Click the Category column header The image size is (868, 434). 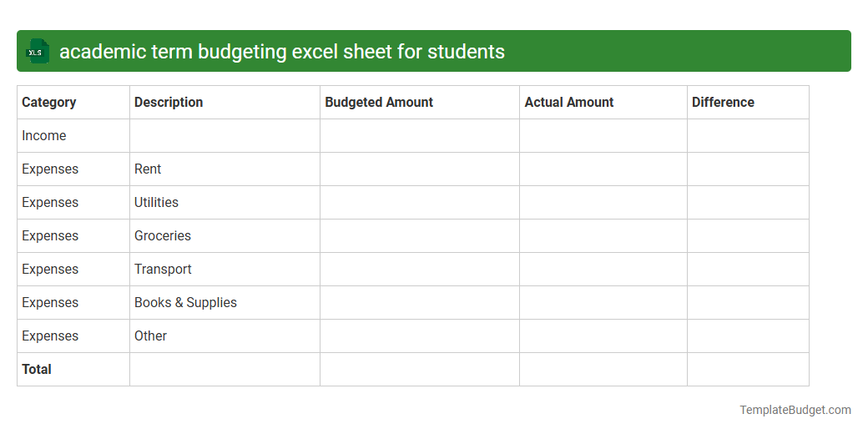pos(73,103)
